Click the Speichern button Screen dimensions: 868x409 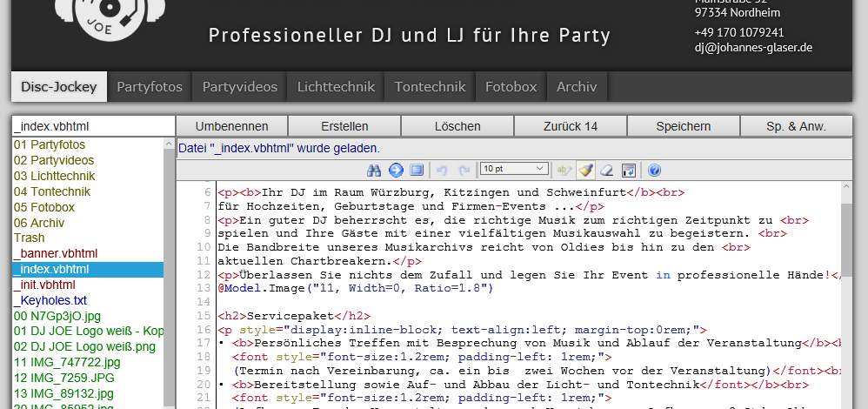(x=683, y=126)
